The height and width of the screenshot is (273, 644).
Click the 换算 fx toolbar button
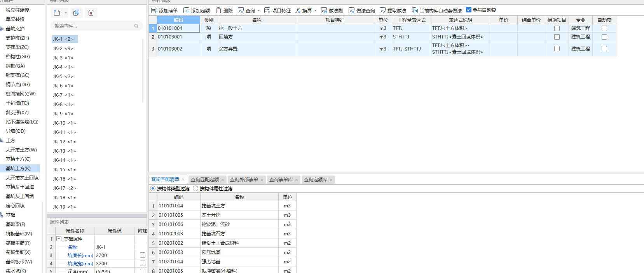[304, 10]
